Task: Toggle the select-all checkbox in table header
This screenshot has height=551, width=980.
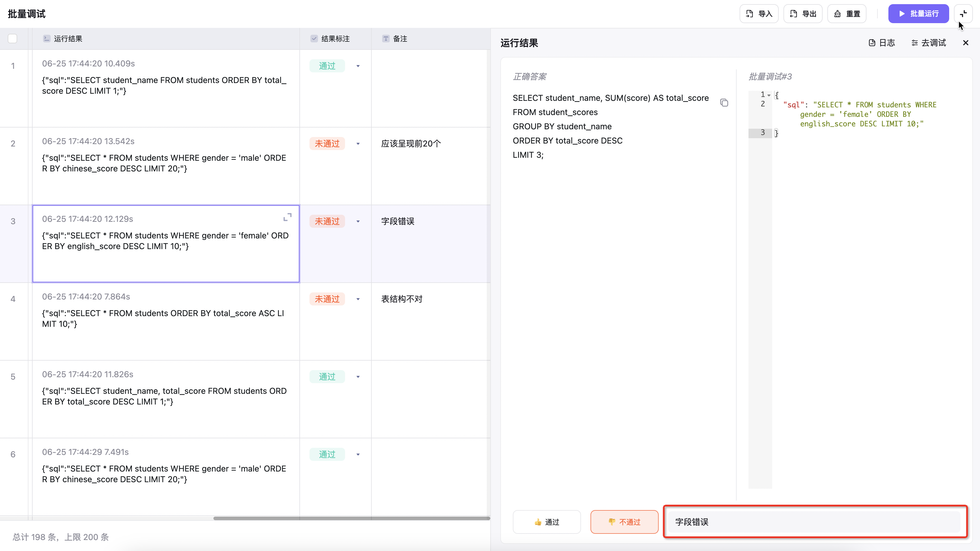Action: tap(12, 39)
